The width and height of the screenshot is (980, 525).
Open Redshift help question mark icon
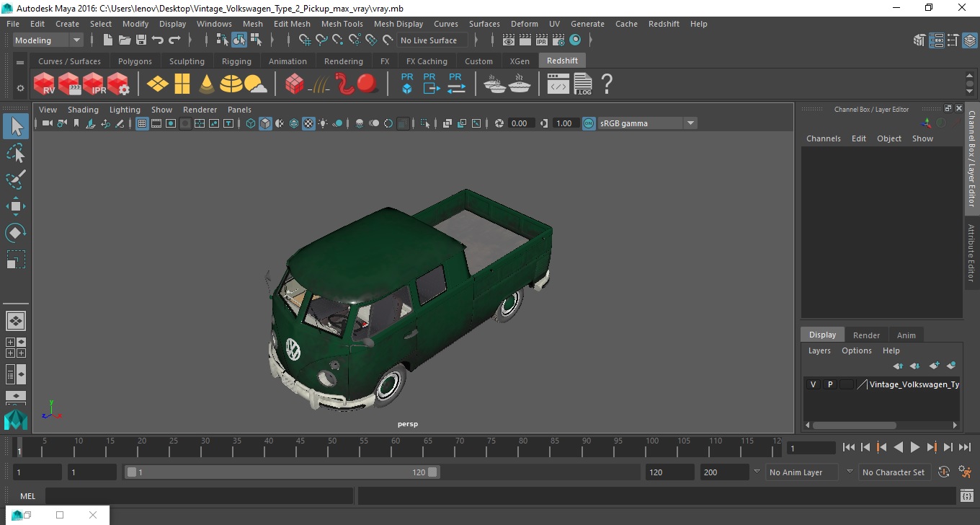pos(607,84)
